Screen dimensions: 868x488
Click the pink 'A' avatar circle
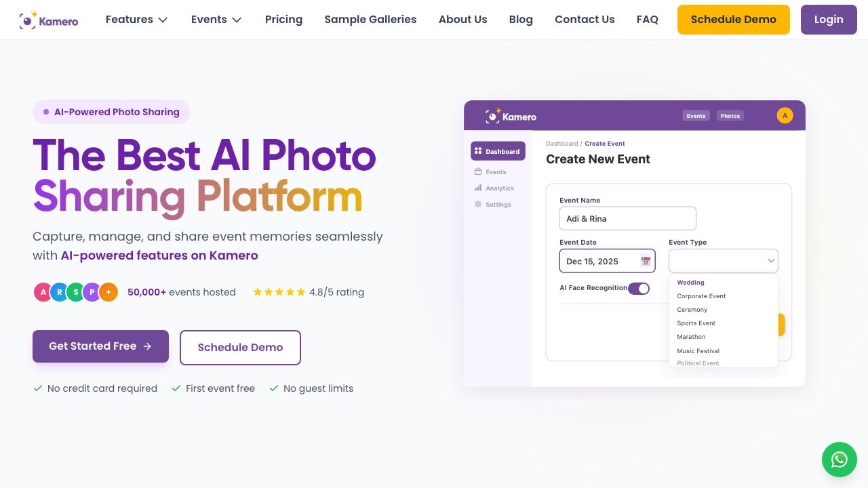pos(43,292)
